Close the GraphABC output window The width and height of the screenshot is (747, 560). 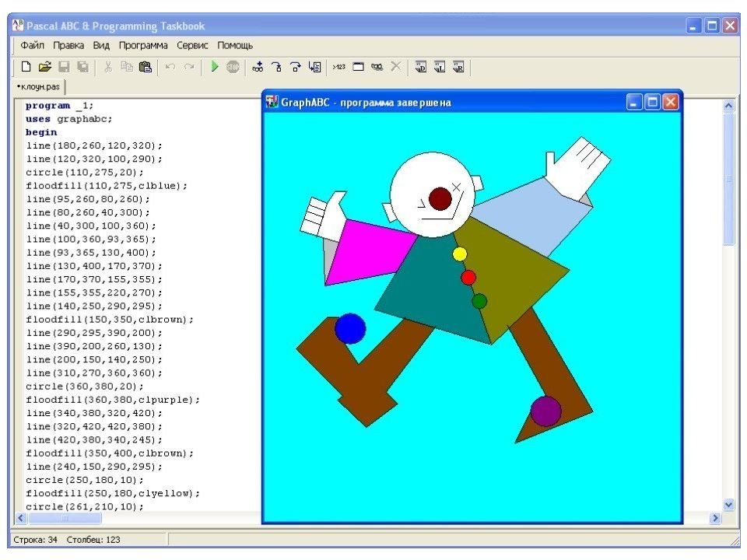tap(670, 102)
